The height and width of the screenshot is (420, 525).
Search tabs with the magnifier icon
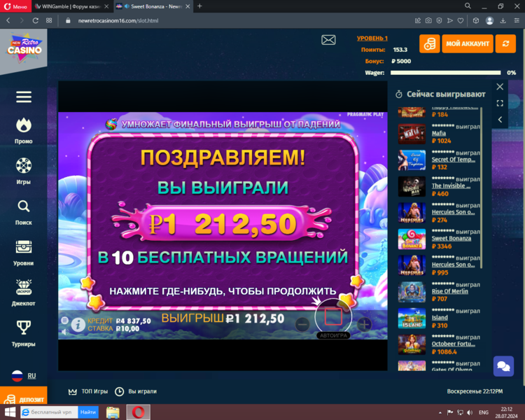(x=468, y=6)
